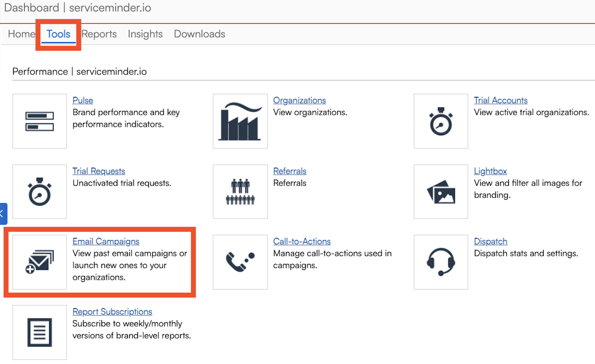Select the Downloads tab

199,34
